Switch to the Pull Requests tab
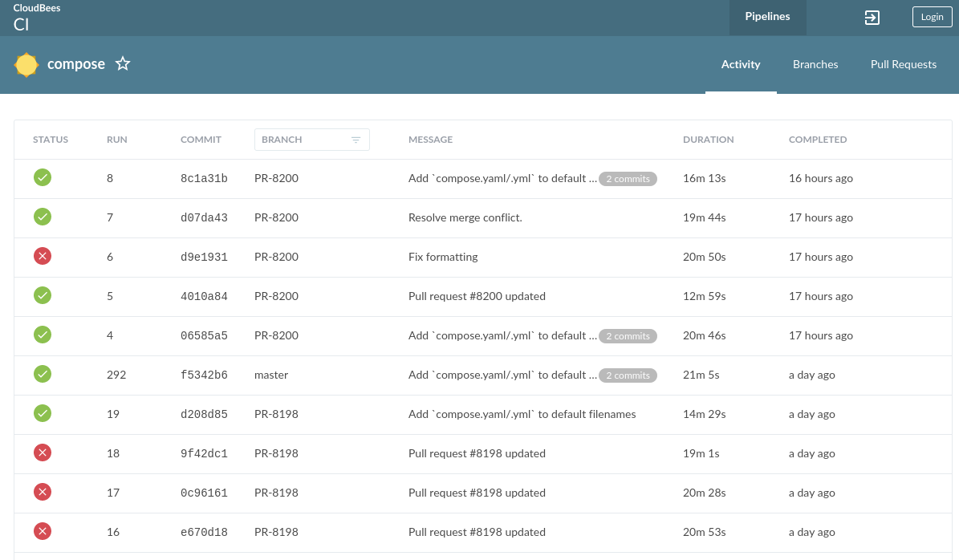 click(903, 65)
